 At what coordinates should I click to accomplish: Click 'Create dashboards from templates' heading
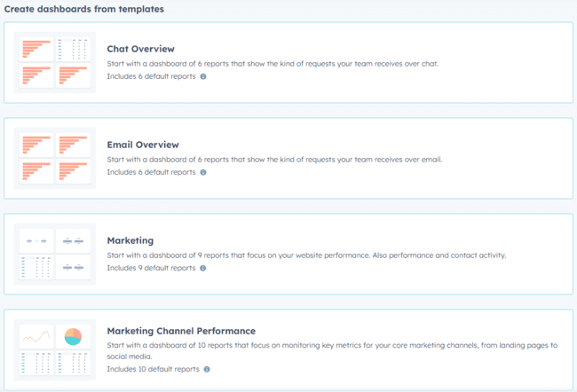point(84,9)
